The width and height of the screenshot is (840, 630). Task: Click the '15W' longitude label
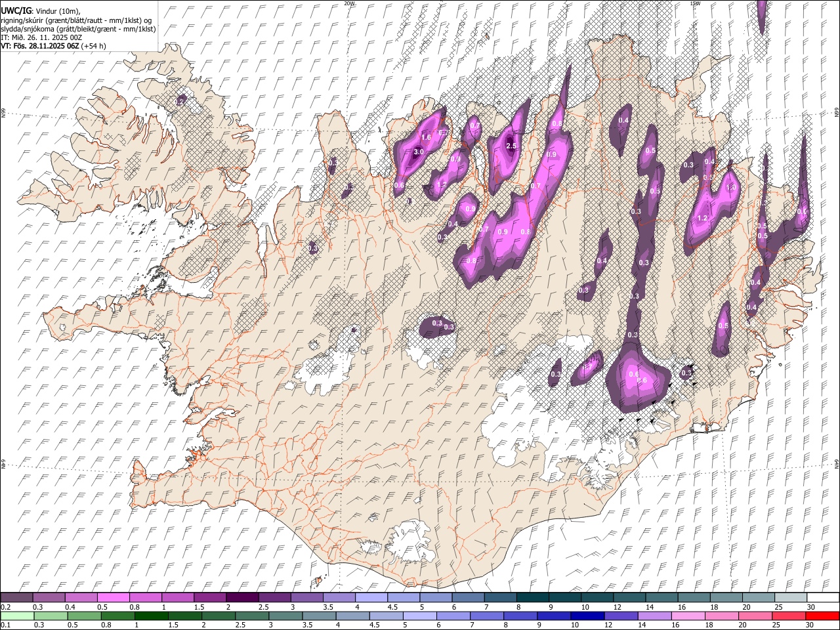coord(695,3)
